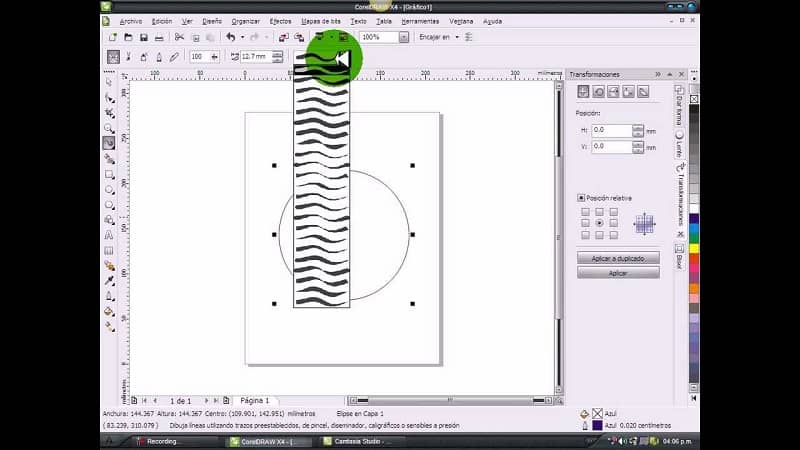The height and width of the screenshot is (450, 800).
Task: Select the Smart Fill tool
Action: point(109,159)
